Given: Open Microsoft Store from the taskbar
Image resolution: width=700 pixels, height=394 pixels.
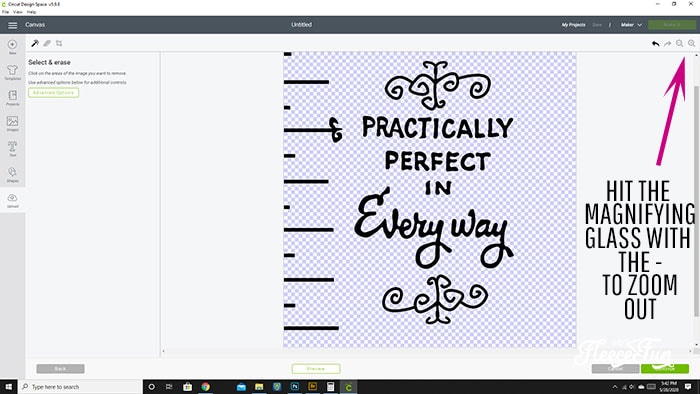Looking at the screenshot, I should click(x=188, y=386).
